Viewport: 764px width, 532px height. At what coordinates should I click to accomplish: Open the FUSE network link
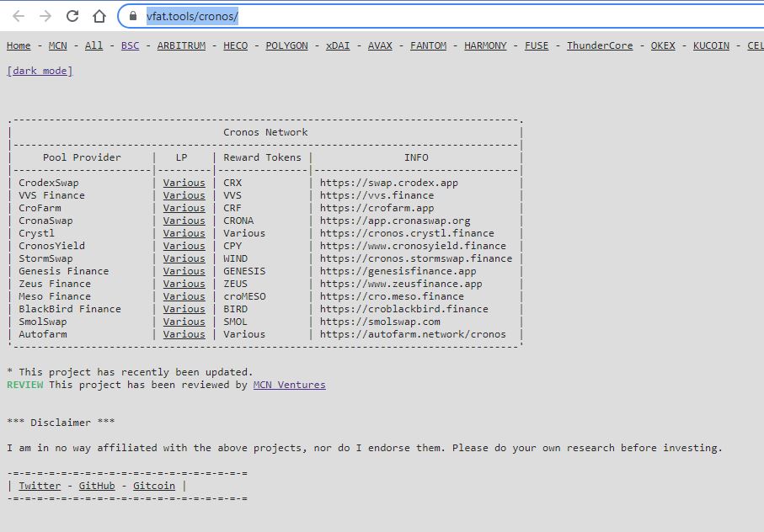pos(537,45)
